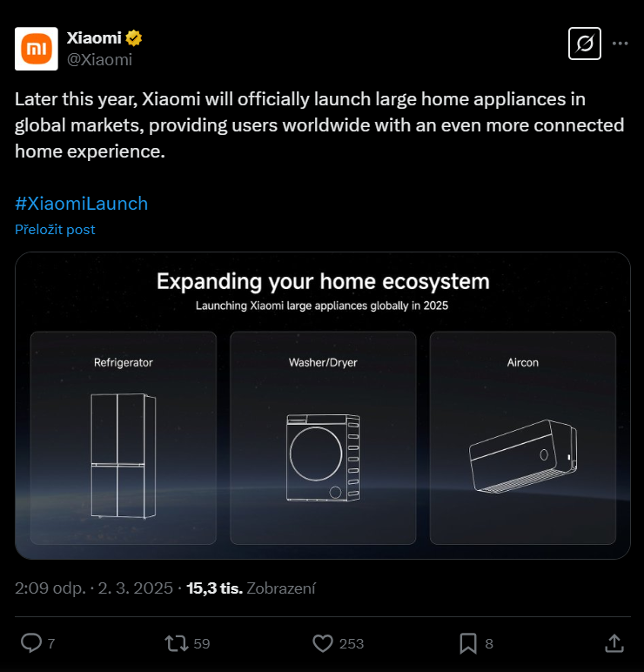Click the @Xiaomi handle
The height and width of the screenshot is (672, 644).
tap(99, 59)
